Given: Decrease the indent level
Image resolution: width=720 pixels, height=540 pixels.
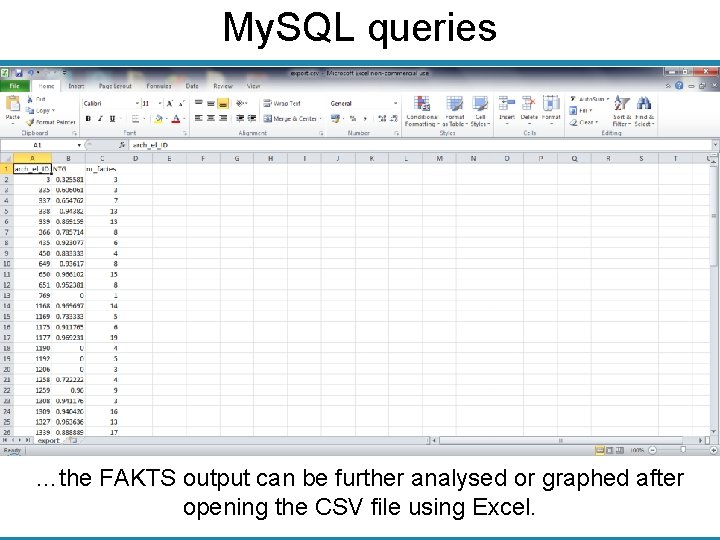Looking at the screenshot, I should pos(240,118).
